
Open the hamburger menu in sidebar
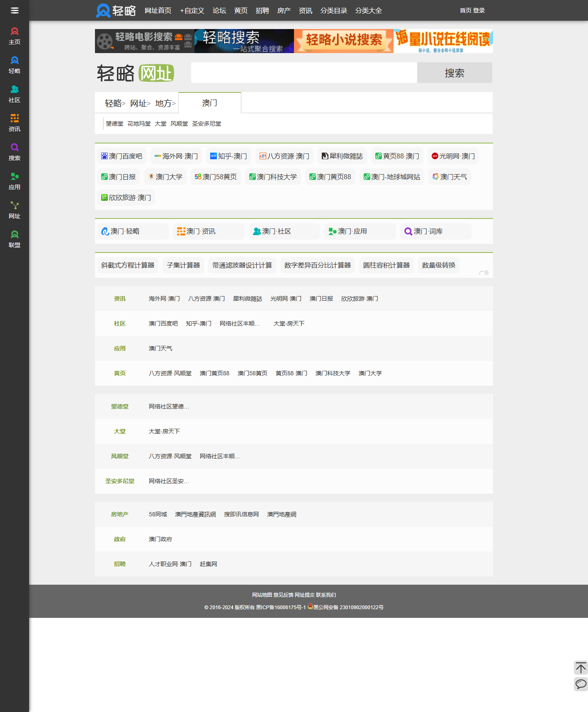[x=15, y=10]
